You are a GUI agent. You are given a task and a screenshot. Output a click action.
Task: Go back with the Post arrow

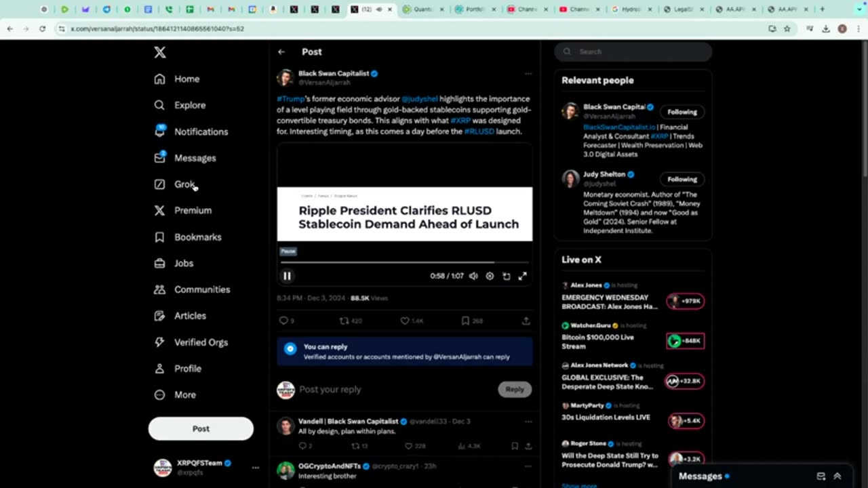(281, 52)
